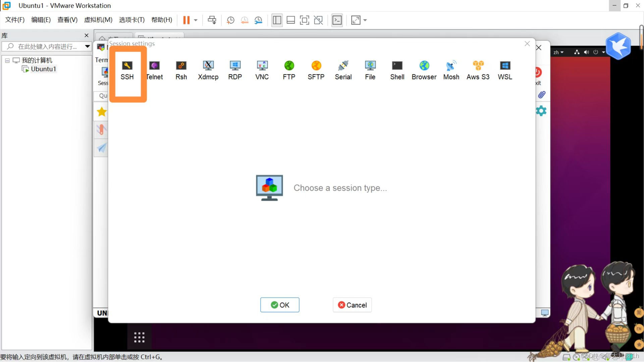Screen dimensions: 644x362
Task: Open 虚拟机(M) menu in VMware Workstation
Action: point(98,20)
